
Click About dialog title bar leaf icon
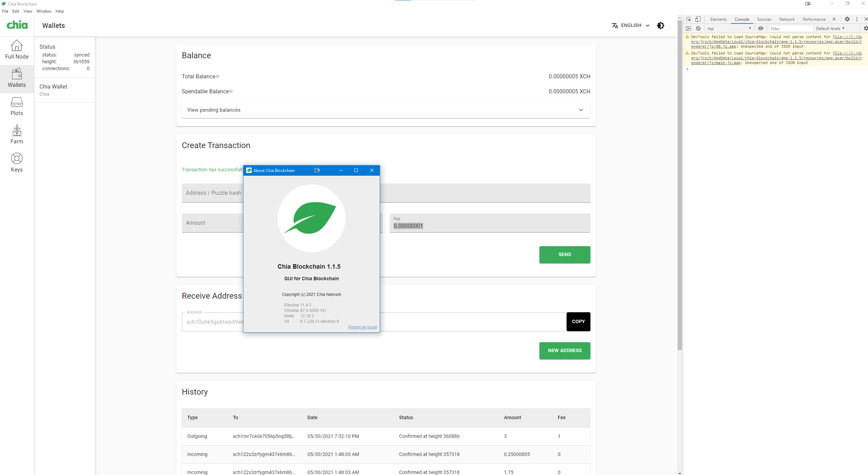tap(249, 170)
